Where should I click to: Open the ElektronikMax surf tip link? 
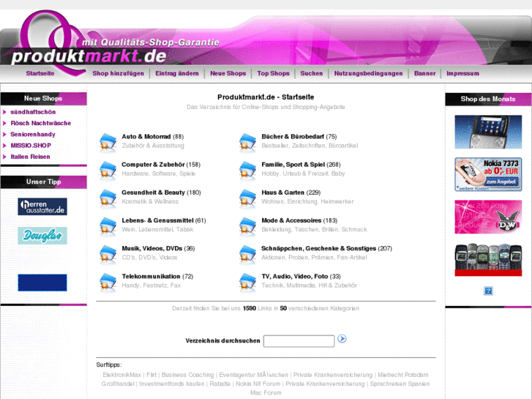point(121,375)
